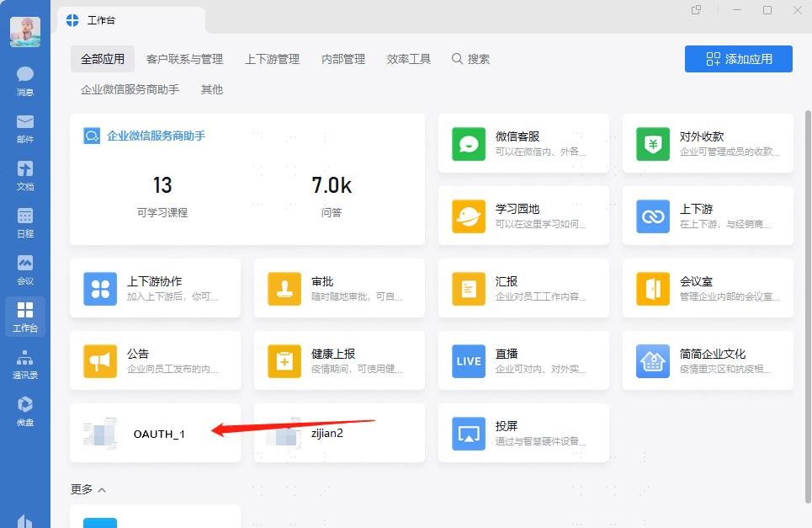Open the 会议 meeting sidebar icon
The height and width of the screenshot is (528, 812).
click(25, 270)
